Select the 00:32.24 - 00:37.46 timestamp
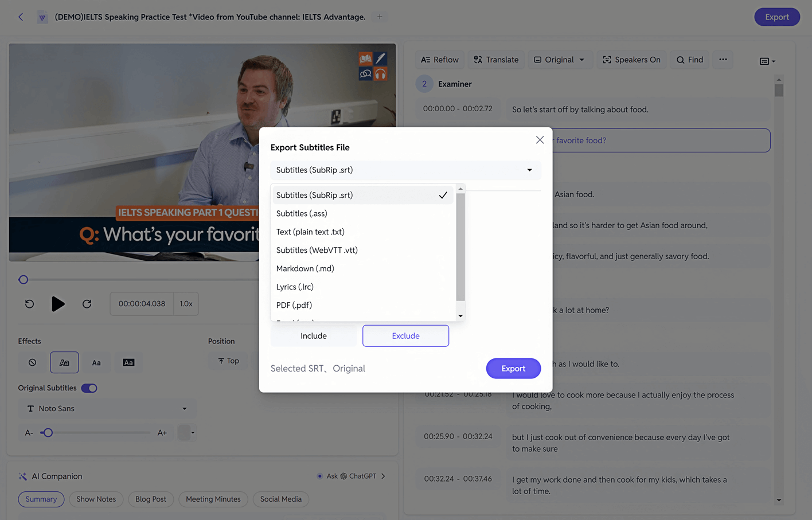Image resolution: width=812 pixels, height=520 pixels. coord(458,479)
